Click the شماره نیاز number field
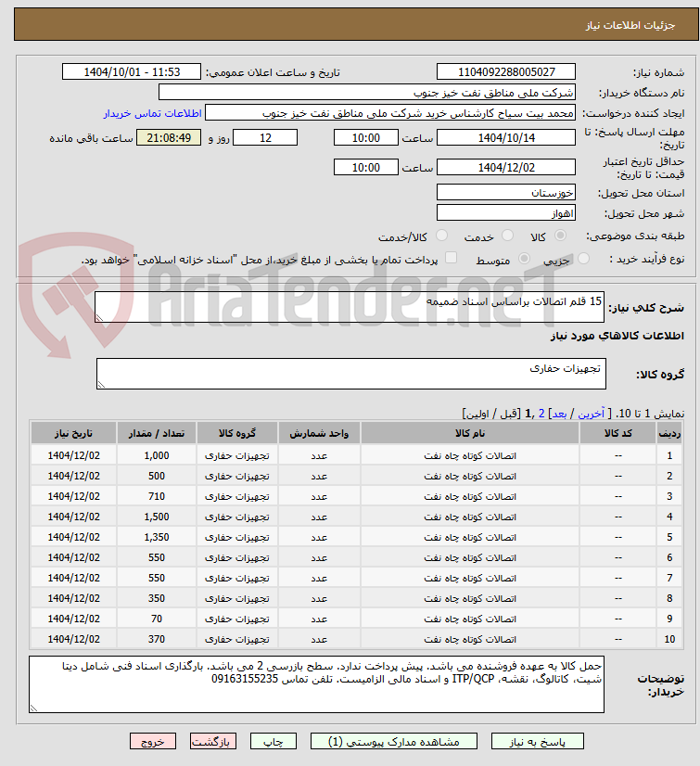The height and width of the screenshot is (766, 700). click(x=506, y=71)
